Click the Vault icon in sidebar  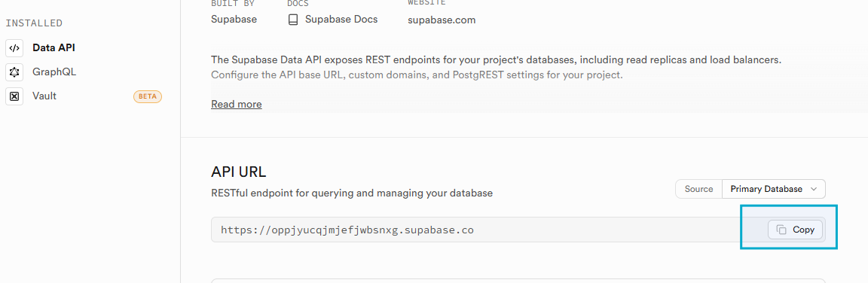[14, 96]
